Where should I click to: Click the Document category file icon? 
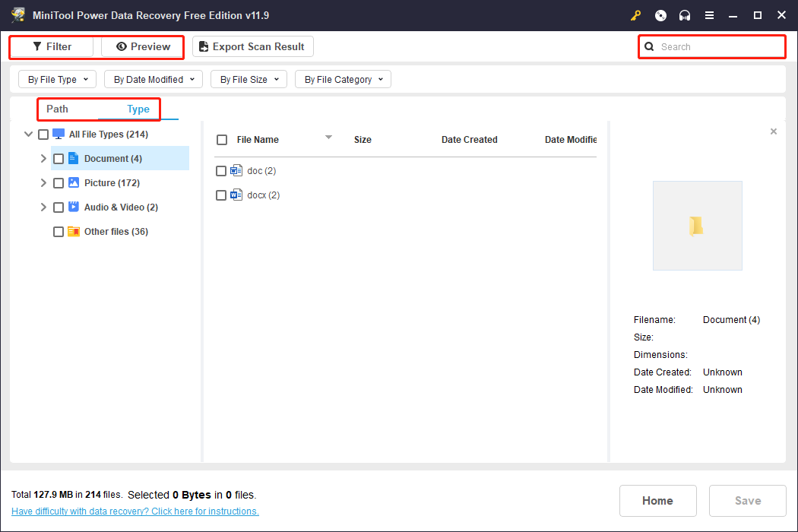[x=73, y=158]
